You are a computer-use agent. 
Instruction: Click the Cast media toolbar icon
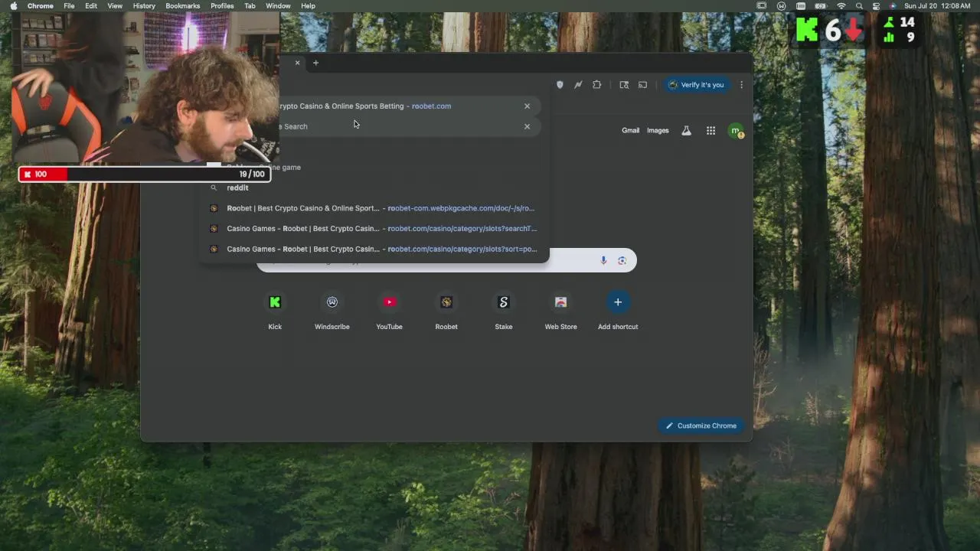click(643, 85)
